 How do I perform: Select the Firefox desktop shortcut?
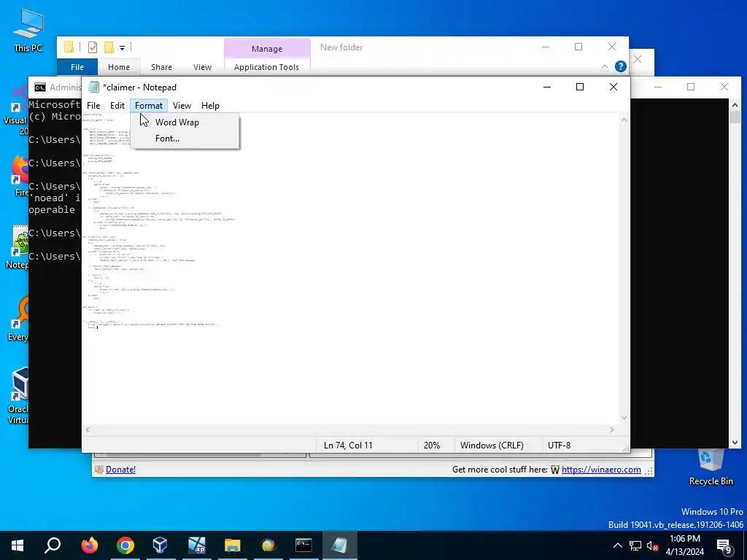[20, 175]
